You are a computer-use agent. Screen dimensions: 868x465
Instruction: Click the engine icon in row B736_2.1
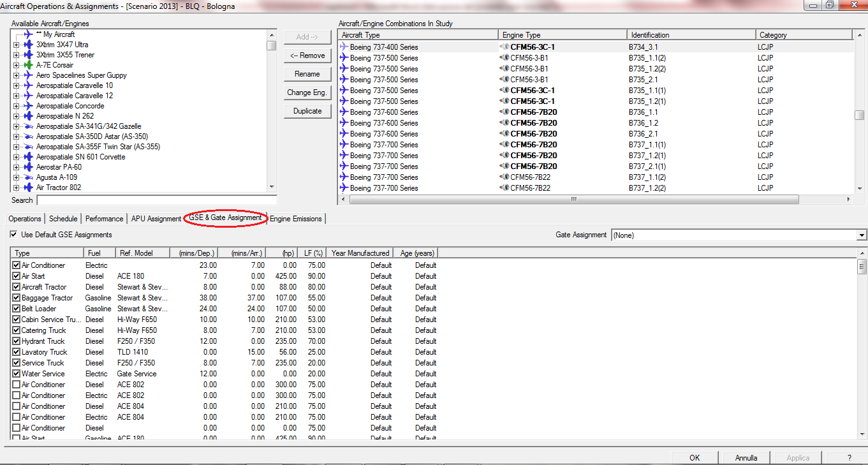coord(504,133)
